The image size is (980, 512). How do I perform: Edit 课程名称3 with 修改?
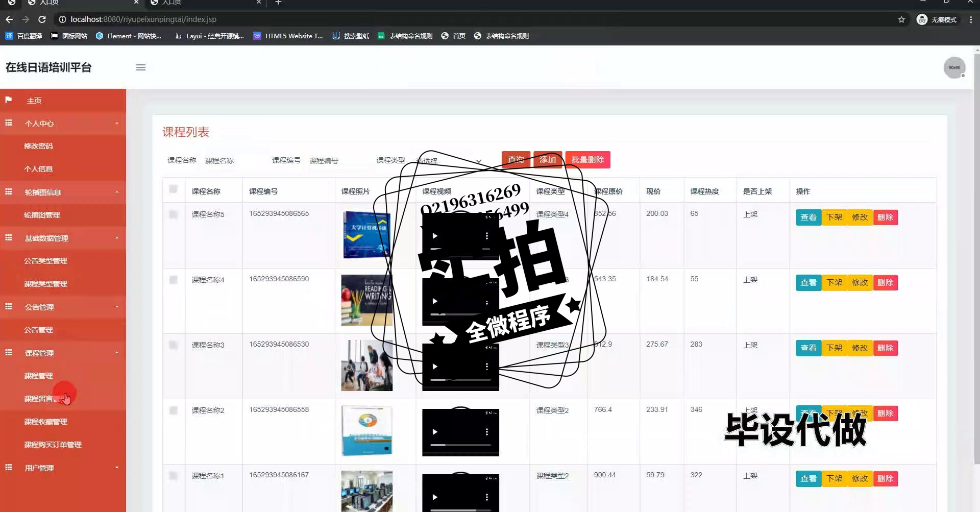(860, 348)
